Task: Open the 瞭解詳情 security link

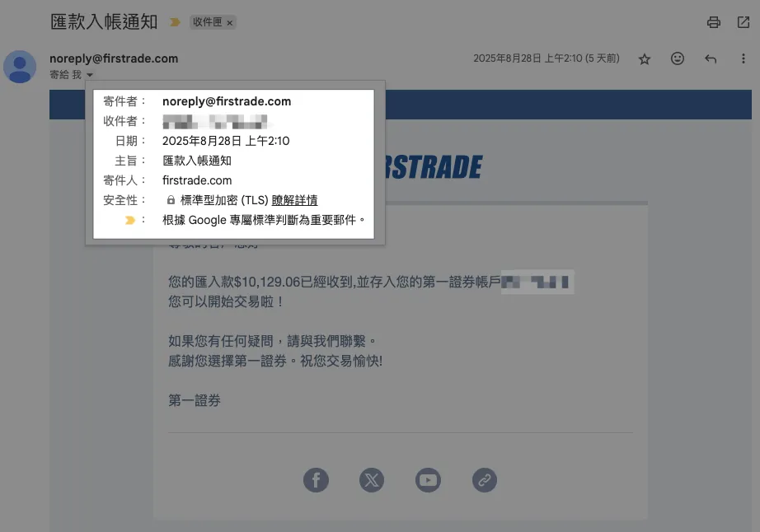Action: [294, 200]
